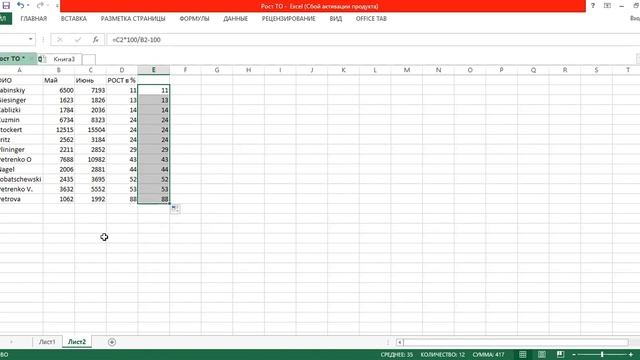Image resolution: width=640 pixels, height=360 pixels.
Task: Switch to Page Break Preview in status bar
Action: (x=560, y=355)
